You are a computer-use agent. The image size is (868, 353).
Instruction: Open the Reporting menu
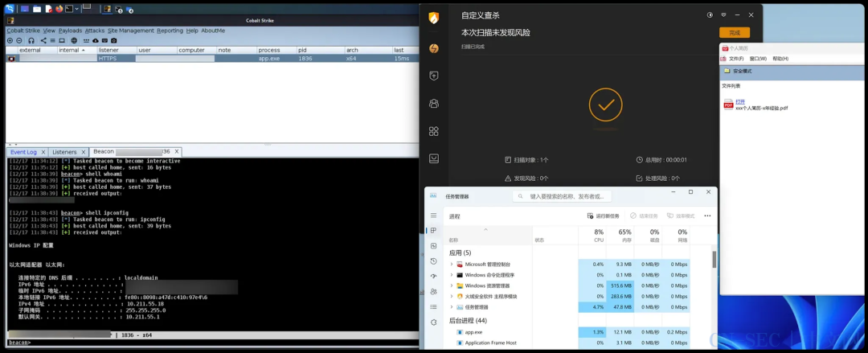pyautogui.click(x=170, y=31)
